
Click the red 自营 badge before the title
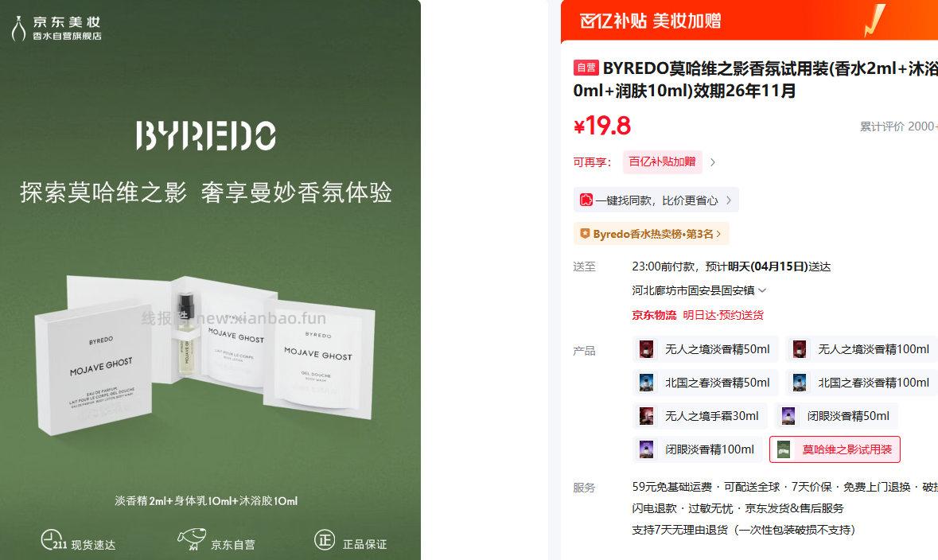pos(586,68)
